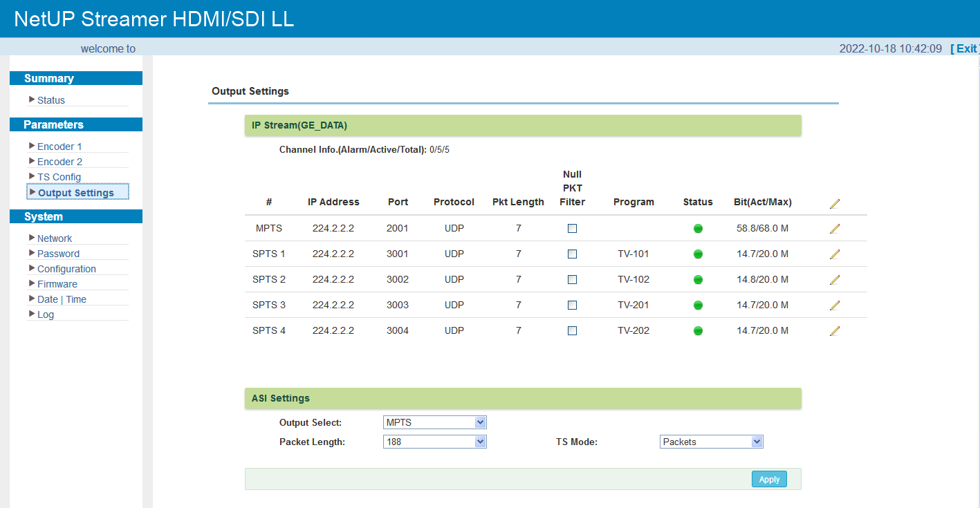Open the Status page in sidebar
The width and height of the screenshot is (980, 508).
click(51, 100)
